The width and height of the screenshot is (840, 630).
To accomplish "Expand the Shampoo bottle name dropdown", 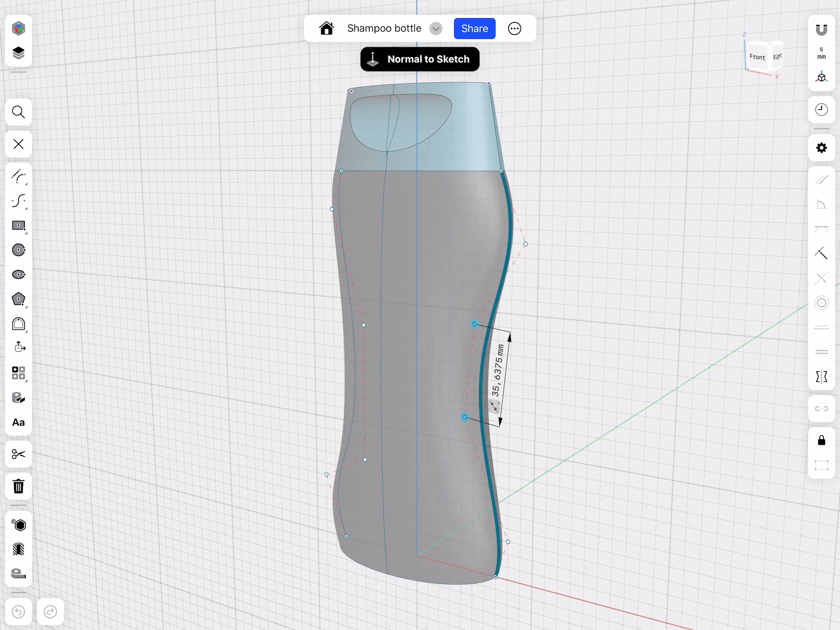I will pyautogui.click(x=435, y=29).
